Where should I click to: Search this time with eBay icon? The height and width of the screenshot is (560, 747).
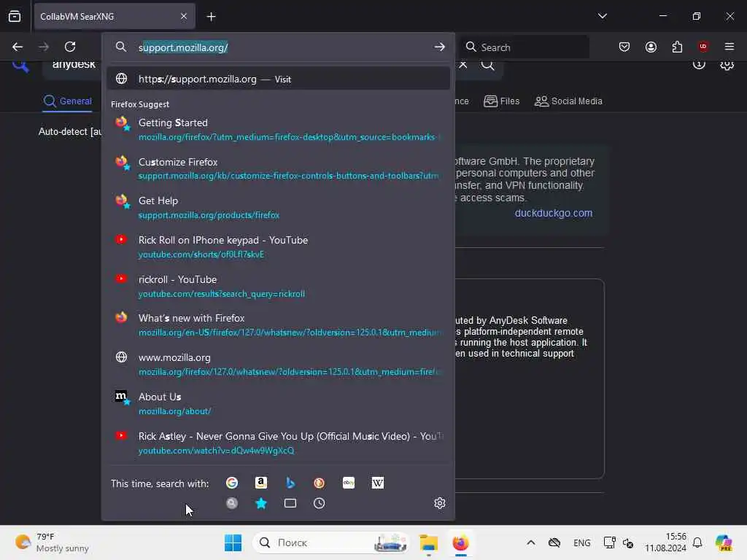[348, 483]
